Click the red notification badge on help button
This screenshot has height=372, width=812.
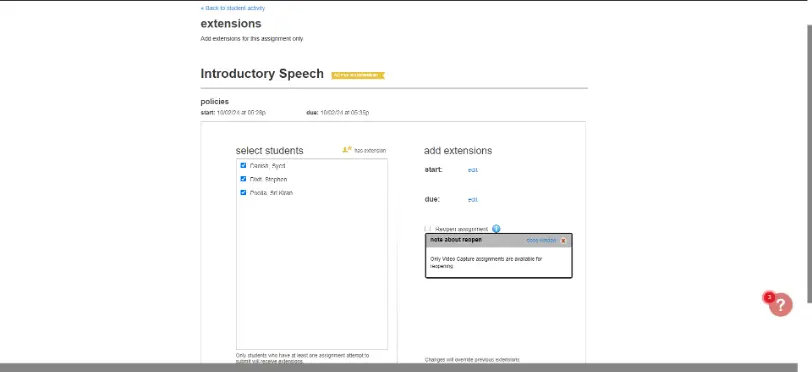coord(769,297)
